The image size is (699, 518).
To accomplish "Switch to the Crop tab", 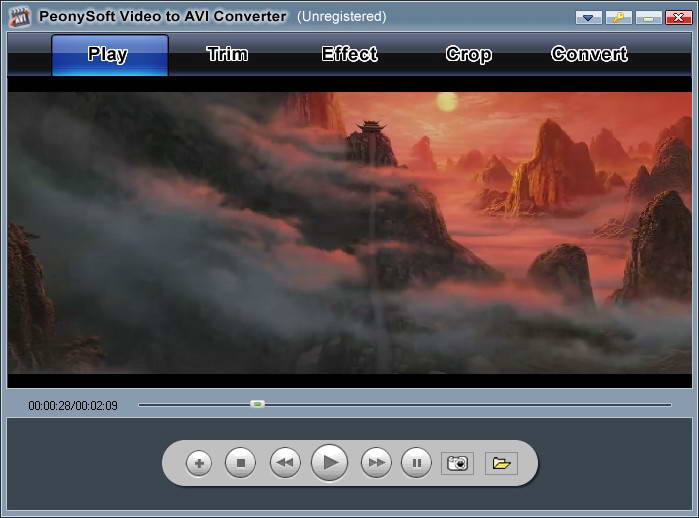I will coord(469,54).
